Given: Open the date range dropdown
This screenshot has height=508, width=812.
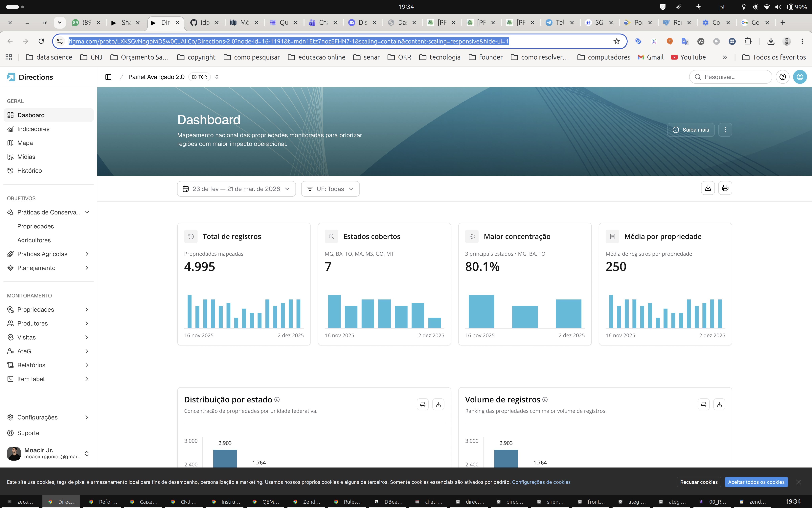Looking at the screenshot, I should point(236,189).
